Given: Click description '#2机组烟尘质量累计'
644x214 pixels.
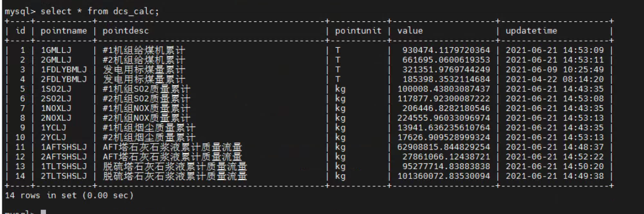Looking at the screenshot, I should [x=149, y=137].
